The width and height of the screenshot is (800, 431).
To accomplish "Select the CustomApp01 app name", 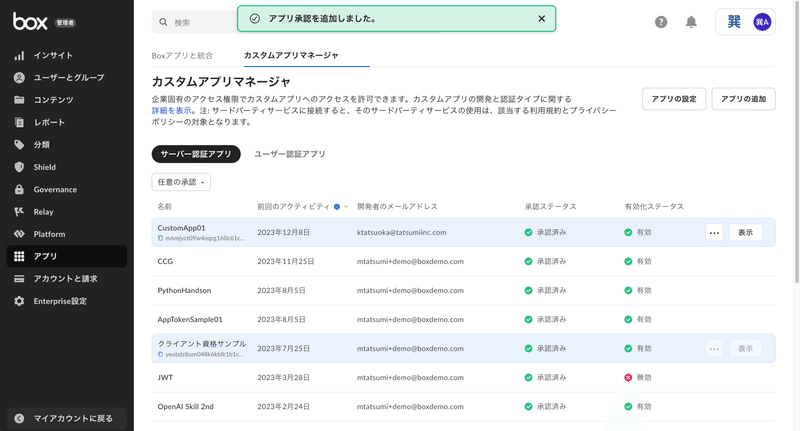I will pyautogui.click(x=181, y=228).
